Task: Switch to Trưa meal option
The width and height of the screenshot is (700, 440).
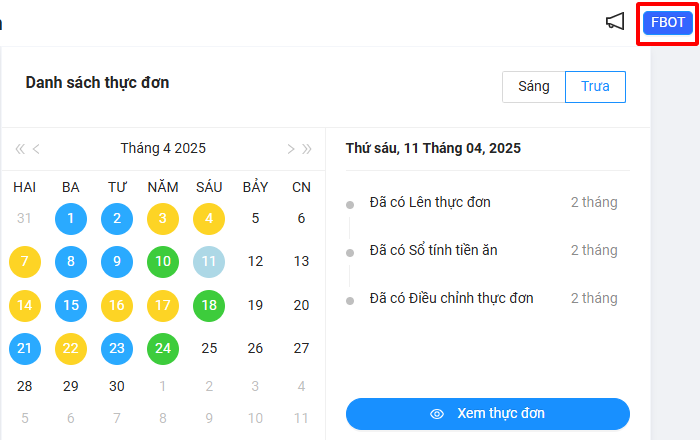Action: coord(595,86)
